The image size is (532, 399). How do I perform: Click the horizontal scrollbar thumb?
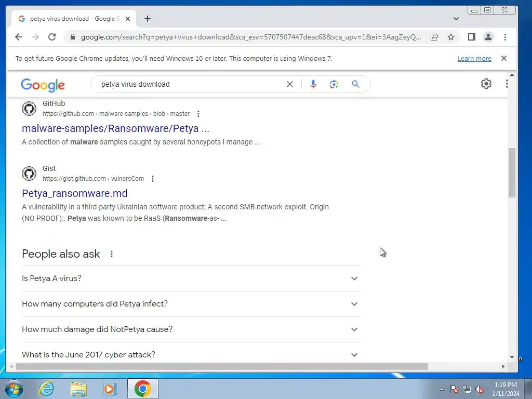click(222, 367)
